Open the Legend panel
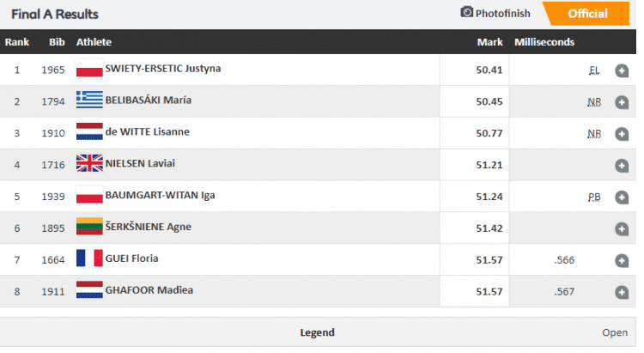The image size is (644, 353). point(317,332)
